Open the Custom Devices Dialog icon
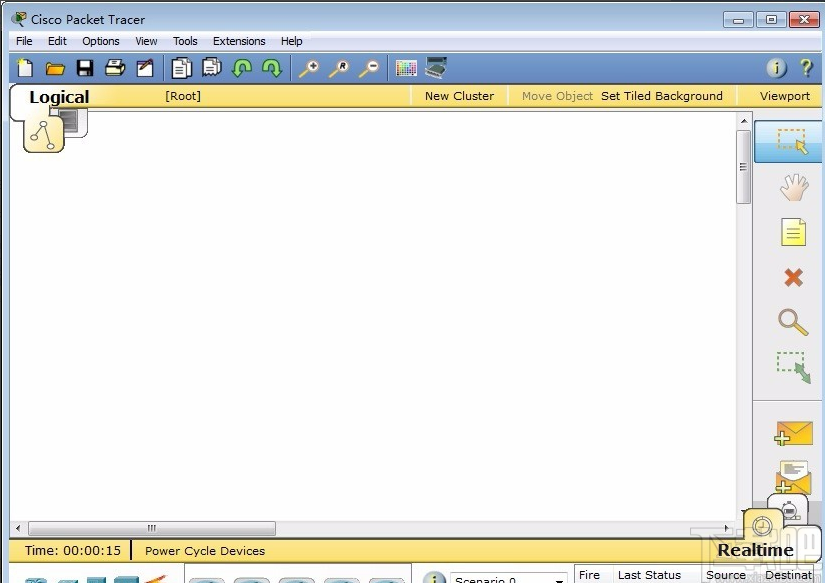Image resolution: width=825 pixels, height=583 pixels. coord(436,68)
